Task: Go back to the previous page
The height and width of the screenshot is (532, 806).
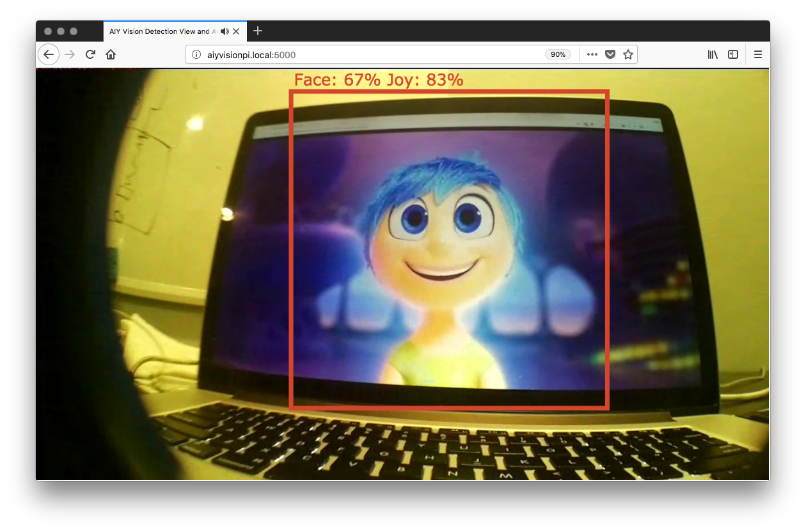Action: tap(49, 54)
